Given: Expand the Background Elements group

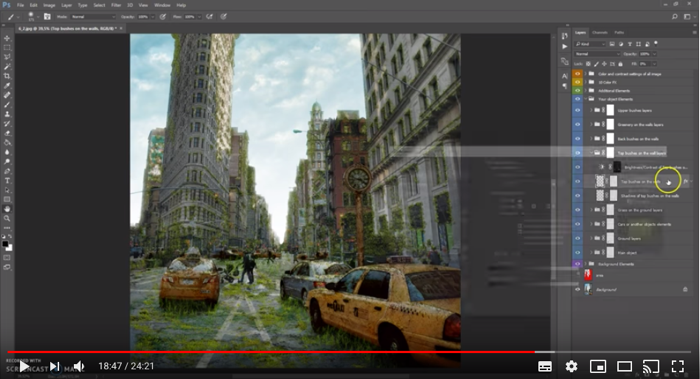Looking at the screenshot, I should click(x=586, y=264).
